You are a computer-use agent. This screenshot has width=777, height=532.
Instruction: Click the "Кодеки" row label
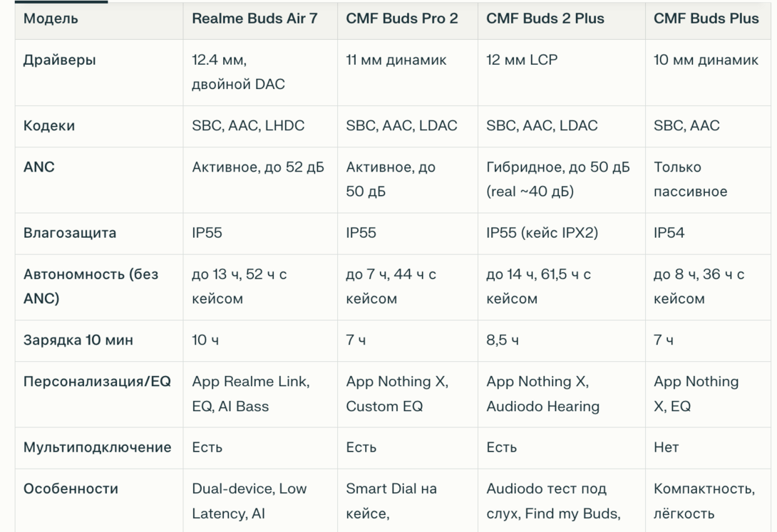pyautogui.click(x=48, y=126)
